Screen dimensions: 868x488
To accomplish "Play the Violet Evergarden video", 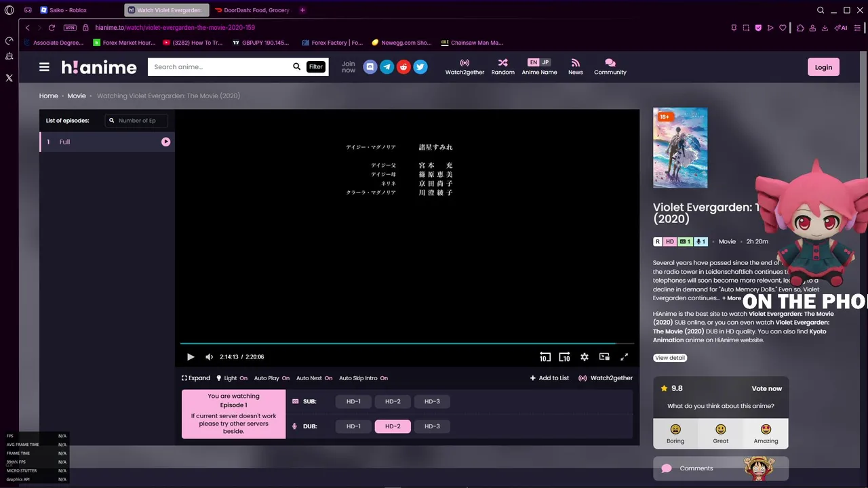I will pos(191,357).
